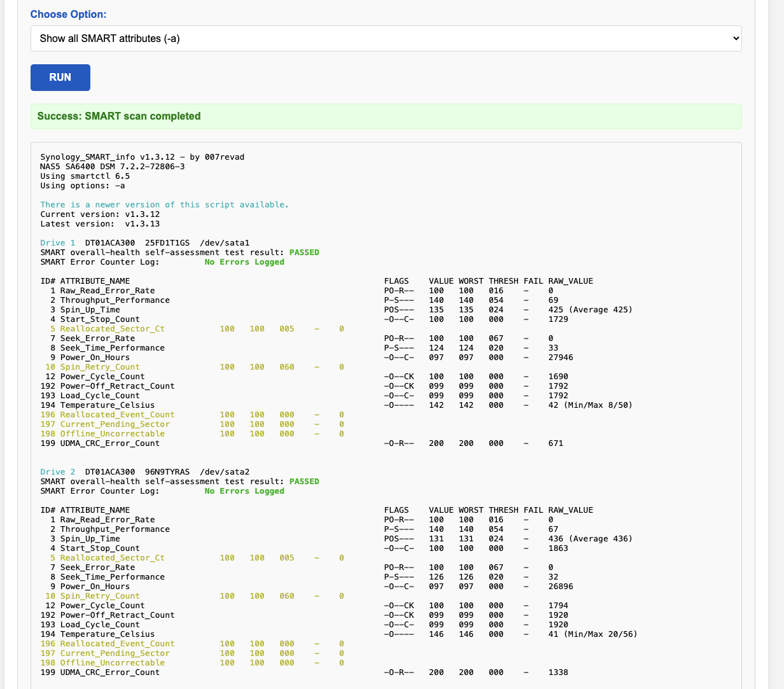Select Drive 2's '436 (Average 436)' raw value

coord(591,539)
